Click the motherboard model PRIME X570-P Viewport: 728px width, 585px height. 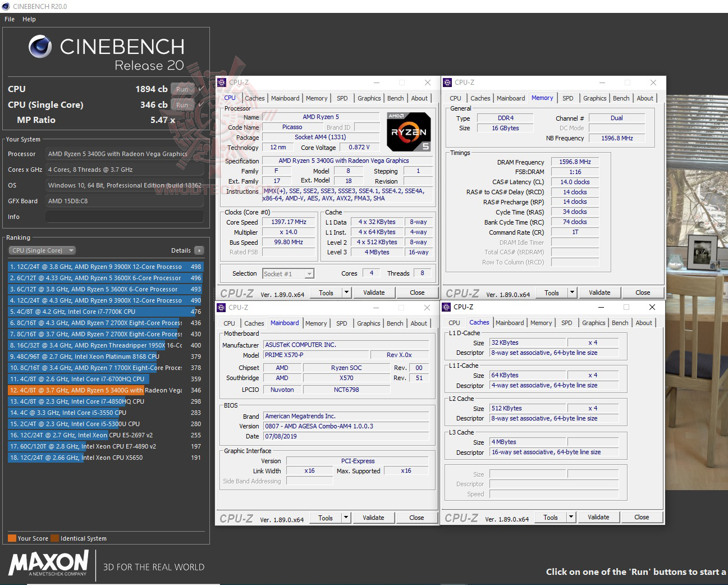click(x=317, y=355)
